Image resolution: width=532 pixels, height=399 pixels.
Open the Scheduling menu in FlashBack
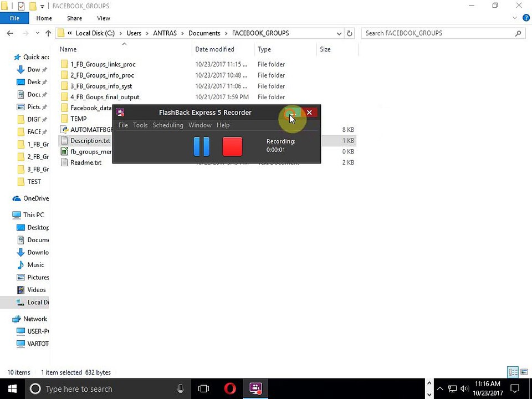click(168, 125)
